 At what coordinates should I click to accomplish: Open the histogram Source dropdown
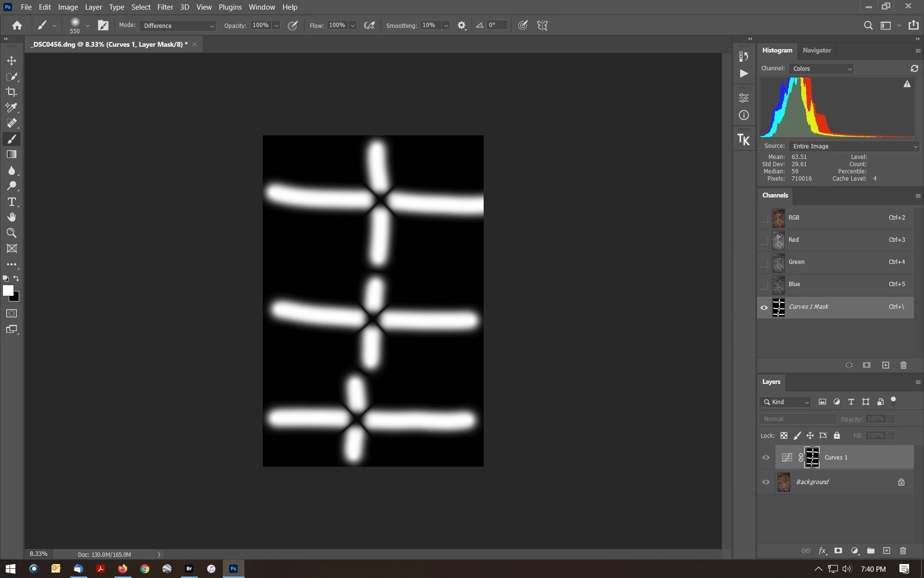(854, 146)
